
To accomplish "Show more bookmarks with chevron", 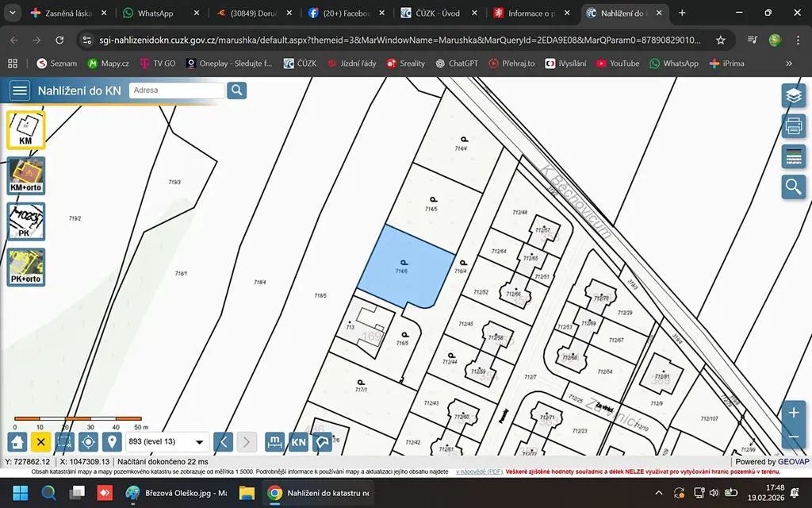I will 788,63.
